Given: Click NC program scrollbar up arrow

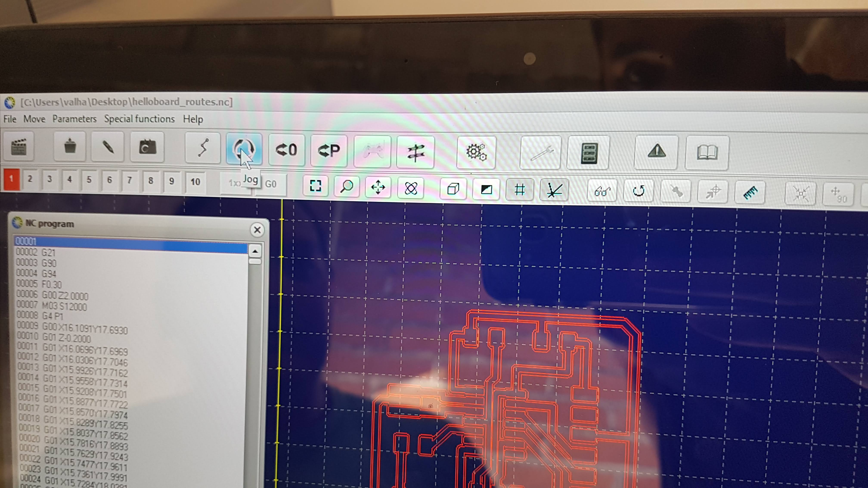Looking at the screenshot, I should (x=255, y=251).
